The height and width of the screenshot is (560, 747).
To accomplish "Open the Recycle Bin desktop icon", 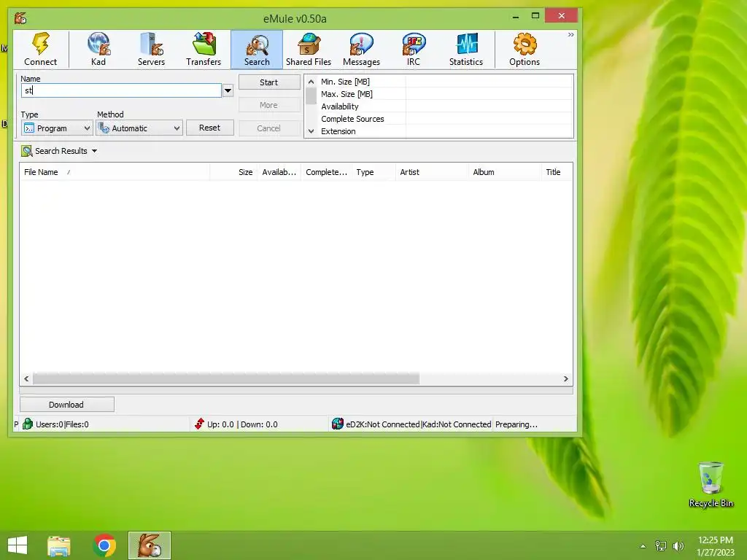I will coord(711,484).
